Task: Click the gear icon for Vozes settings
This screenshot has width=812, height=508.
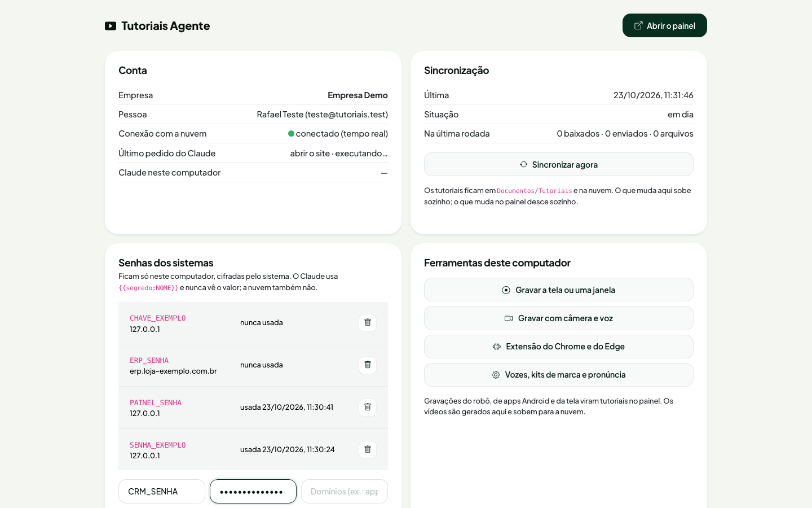Action: click(496, 375)
